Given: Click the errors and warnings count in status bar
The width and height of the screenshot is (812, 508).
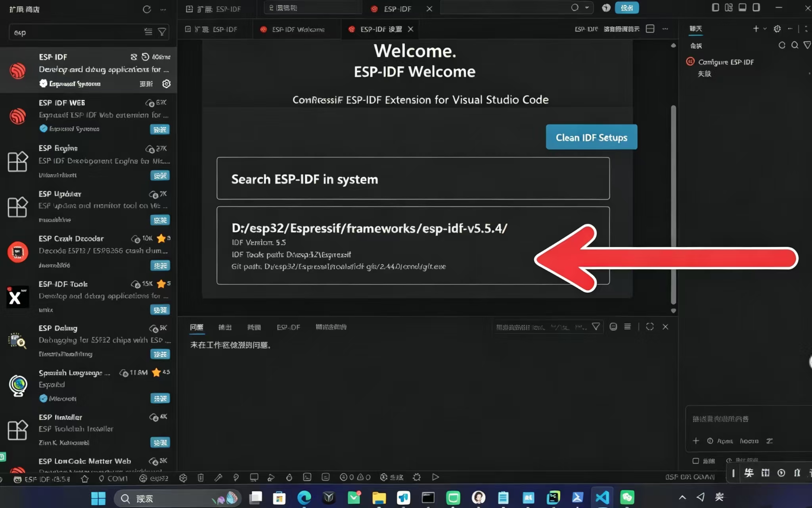Looking at the screenshot, I should click(355, 477).
